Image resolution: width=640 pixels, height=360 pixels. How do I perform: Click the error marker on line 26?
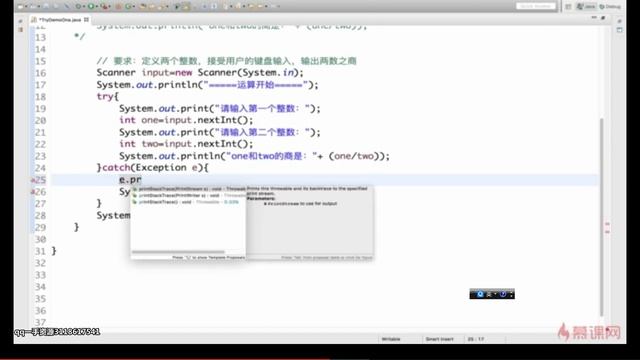[32, 192]
